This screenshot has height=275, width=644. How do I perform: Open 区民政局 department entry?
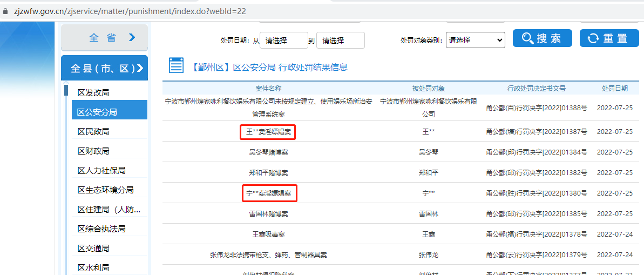(93, 132)
